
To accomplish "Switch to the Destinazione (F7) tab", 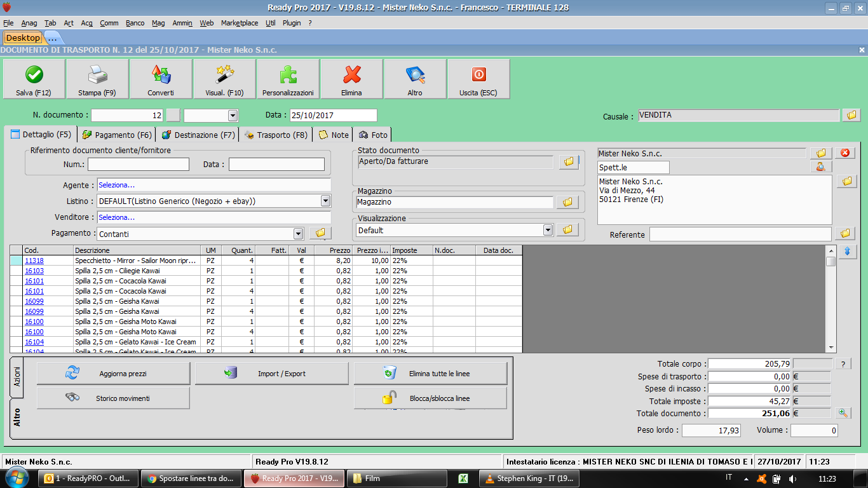I will [x=198, y=135].
